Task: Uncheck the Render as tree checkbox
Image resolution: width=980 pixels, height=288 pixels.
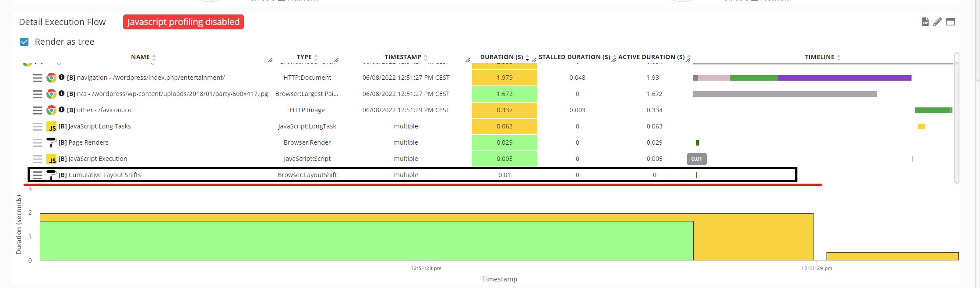Action: point(25,42)
